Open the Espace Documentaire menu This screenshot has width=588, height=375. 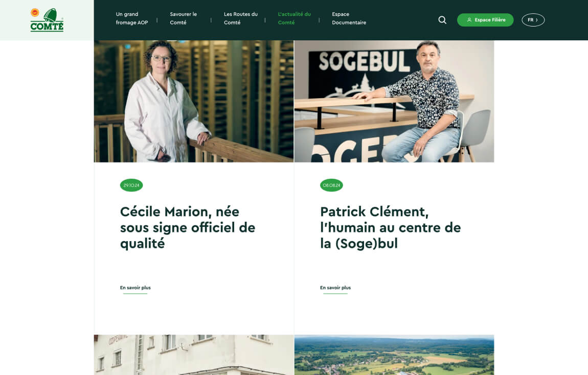pyautogui.click(x=349, y=18)
